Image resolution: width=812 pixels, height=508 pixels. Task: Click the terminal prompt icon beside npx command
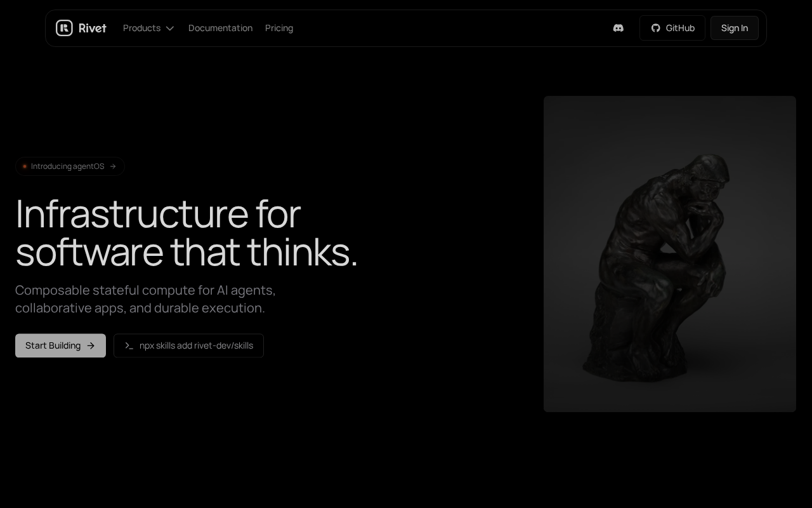tap(129, 345)
